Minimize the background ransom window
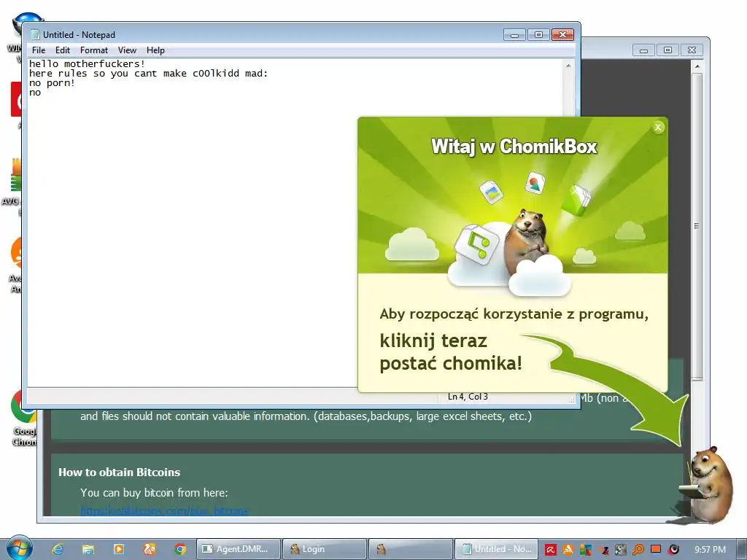Image resolution: width=747 pixels, height=560 pixels. (643, 50)
